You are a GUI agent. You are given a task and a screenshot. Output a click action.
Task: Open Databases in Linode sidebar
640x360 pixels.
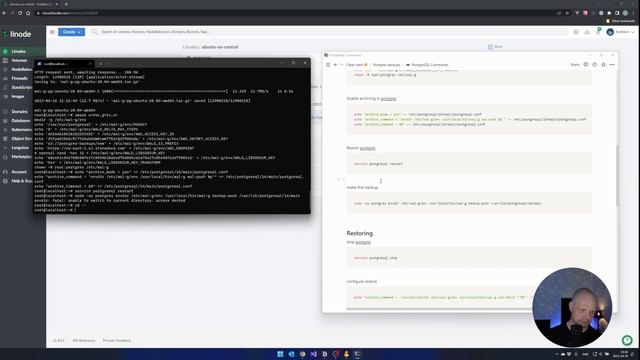pyautogui.click(x=21, y=120)
